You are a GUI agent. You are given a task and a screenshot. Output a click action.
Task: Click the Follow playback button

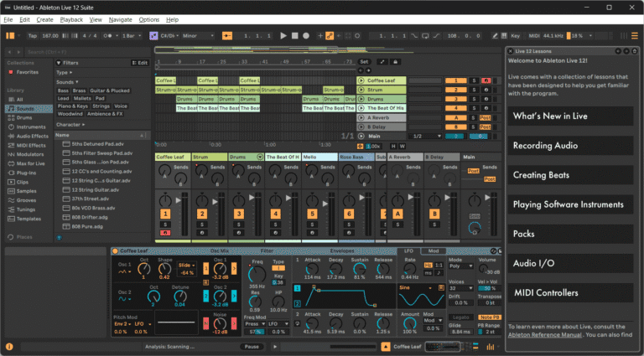click(227, 36)
